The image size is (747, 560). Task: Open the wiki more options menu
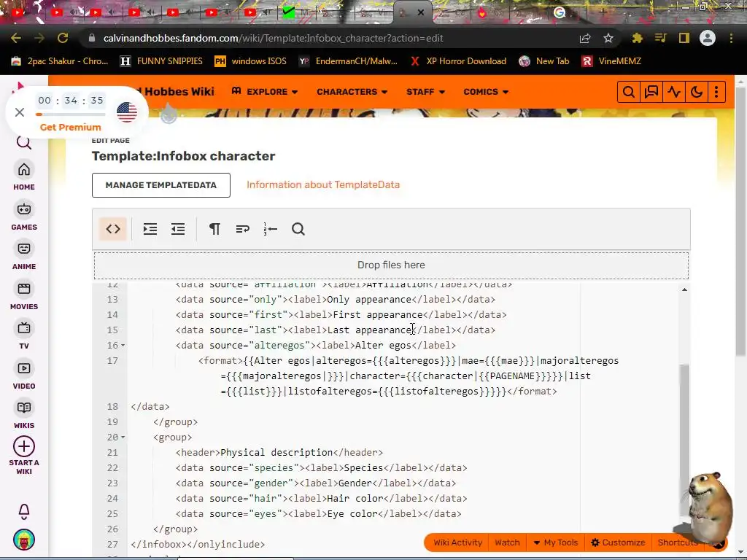tap(716, 92)
